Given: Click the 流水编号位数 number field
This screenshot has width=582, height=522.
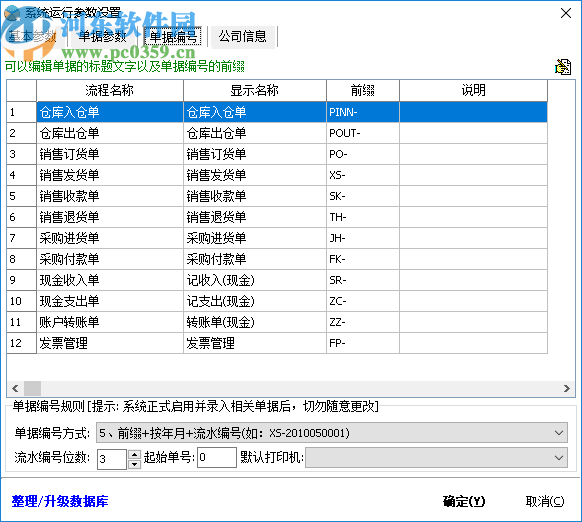Looking at the screenshot, I should (112, 459).
